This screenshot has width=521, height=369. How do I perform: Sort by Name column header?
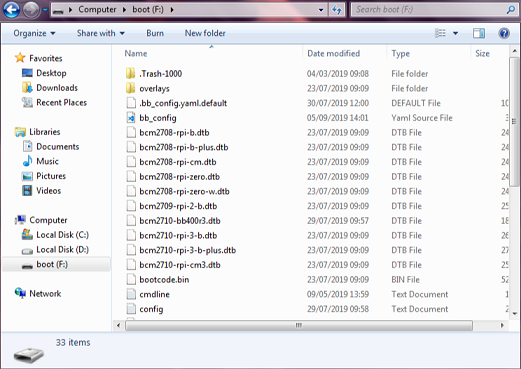pyautogui.click(x=136, y=53)
